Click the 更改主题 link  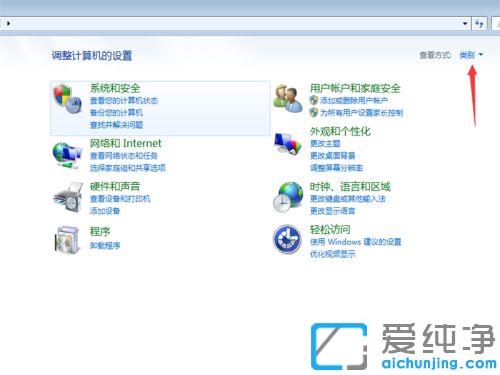(x=325, y=144)
